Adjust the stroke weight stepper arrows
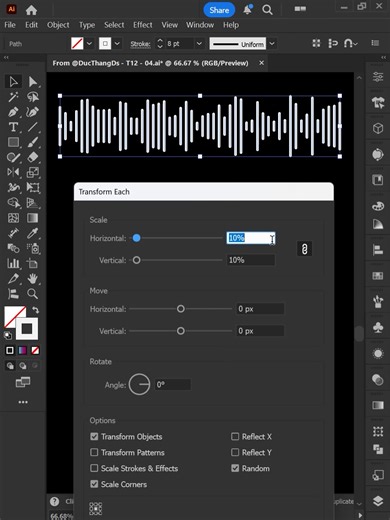Viewport: 390px width, 520px height. [x=160, y=43]
